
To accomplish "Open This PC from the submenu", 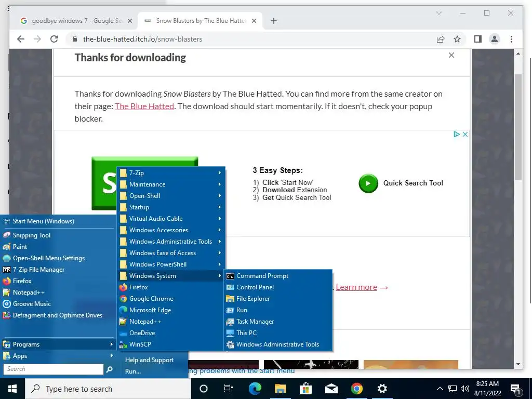I will tap(278, 333).
